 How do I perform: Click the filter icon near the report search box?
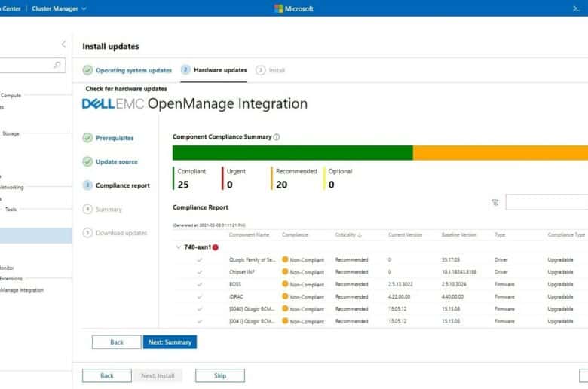pos(495,203)
